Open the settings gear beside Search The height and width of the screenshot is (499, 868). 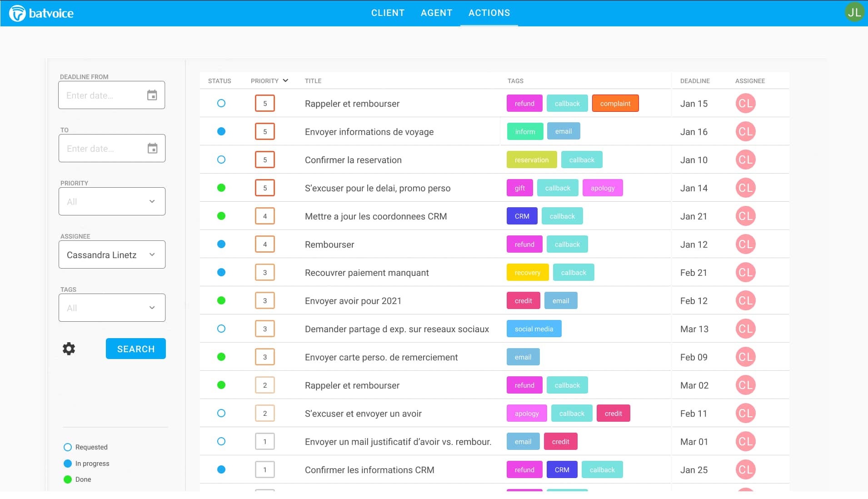[x=69, y=349]
